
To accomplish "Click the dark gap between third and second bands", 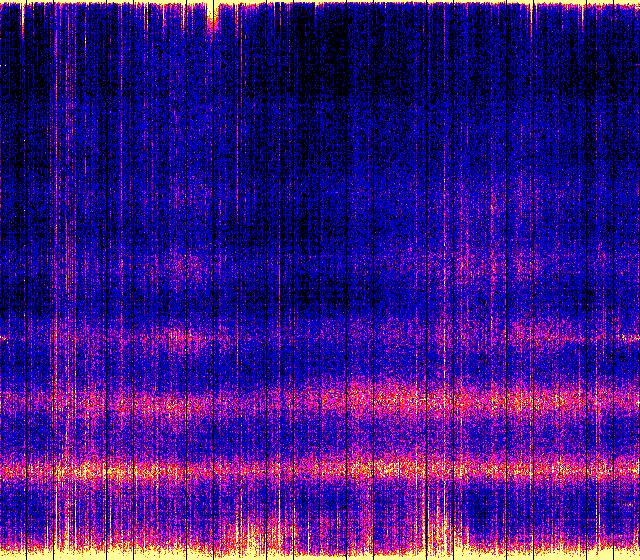I will [x=320, y=368].
